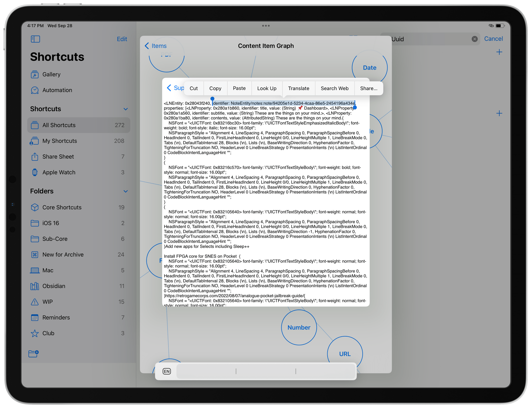Viewport: 532px width, 409px height.
Task: Tap the keyboard suggestion bar
Action: tap(266, 371)
